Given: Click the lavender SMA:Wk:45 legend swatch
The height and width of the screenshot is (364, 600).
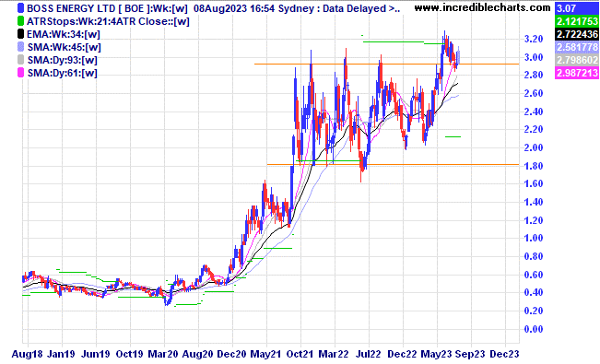Looking at the screenshot, I should [20, 48].
